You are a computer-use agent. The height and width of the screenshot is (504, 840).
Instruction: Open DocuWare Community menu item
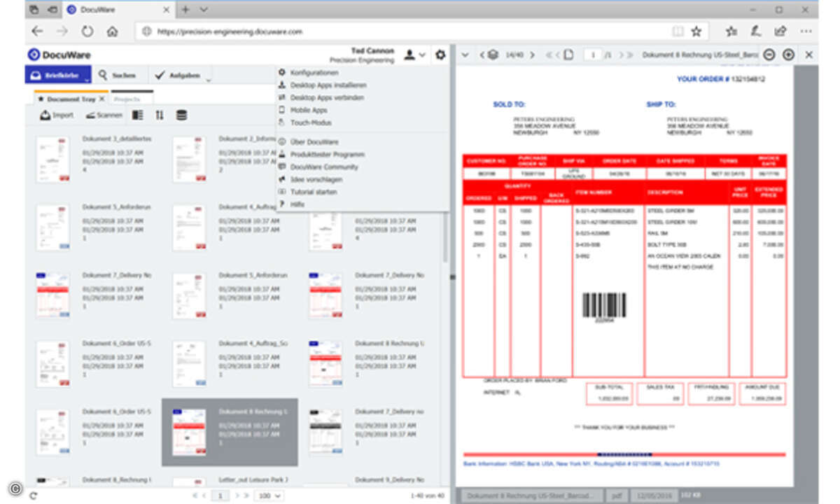324,167
